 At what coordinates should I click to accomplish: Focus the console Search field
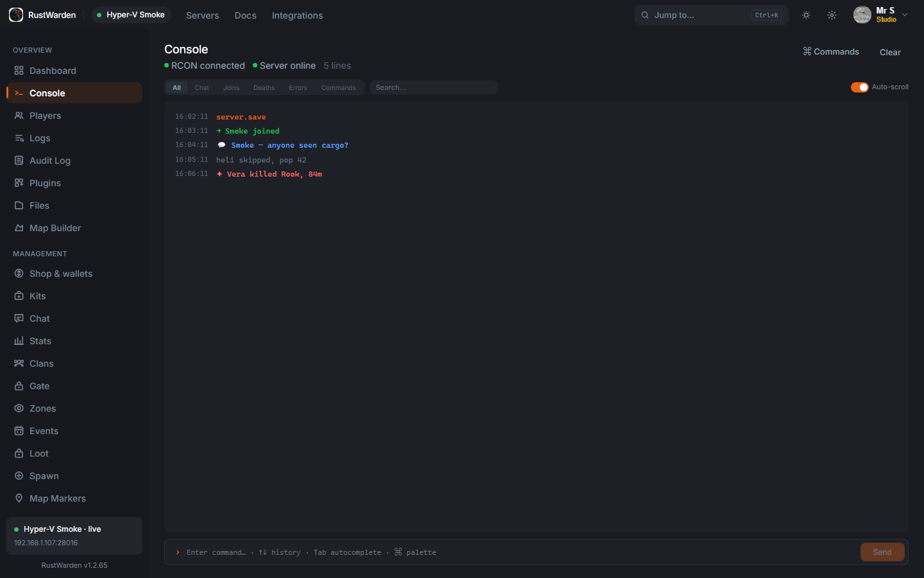click(434, 87)
